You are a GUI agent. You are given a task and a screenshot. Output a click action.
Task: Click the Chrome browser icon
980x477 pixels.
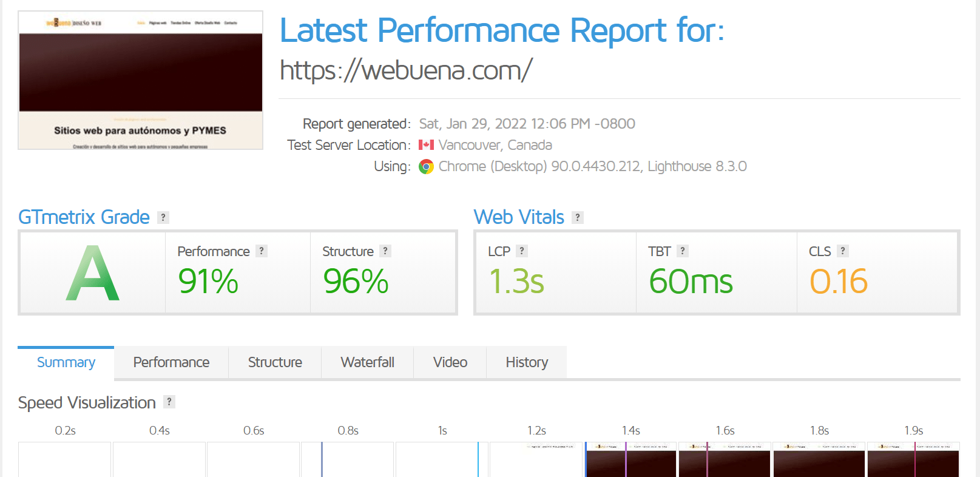click(x=427, y=166)
